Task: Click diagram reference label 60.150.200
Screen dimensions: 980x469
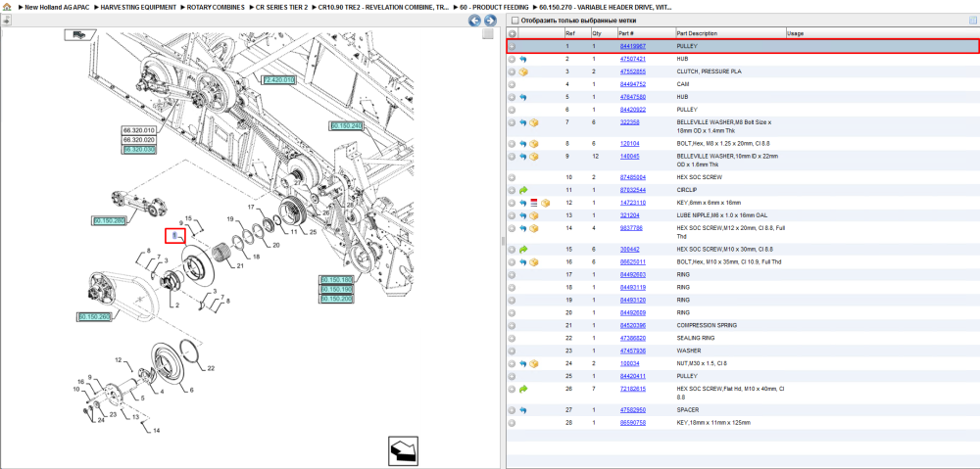Action: (x=336, y=300)
